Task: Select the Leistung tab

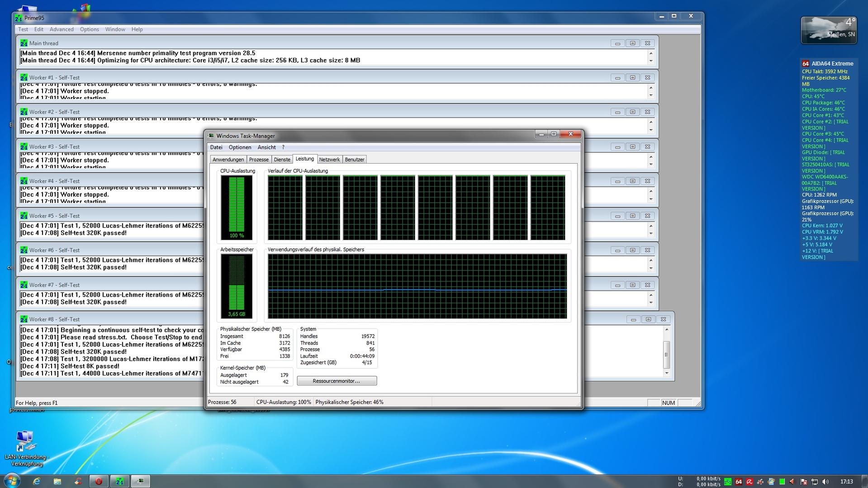Action: [x=305, y=159]
